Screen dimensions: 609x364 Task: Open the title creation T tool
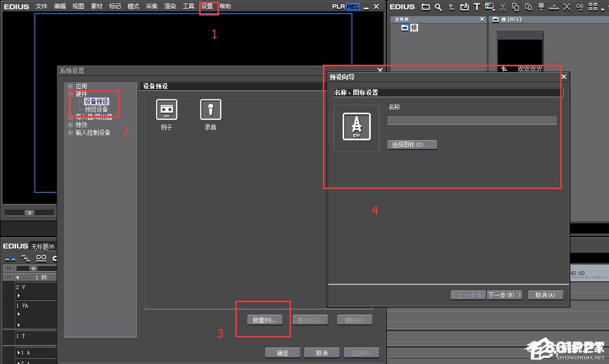click(477, 7)
